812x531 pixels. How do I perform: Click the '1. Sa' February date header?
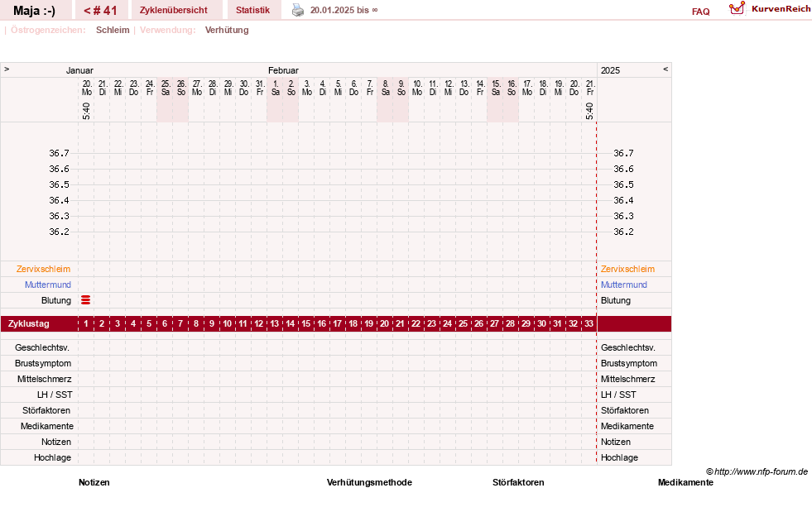click(276, 88)
